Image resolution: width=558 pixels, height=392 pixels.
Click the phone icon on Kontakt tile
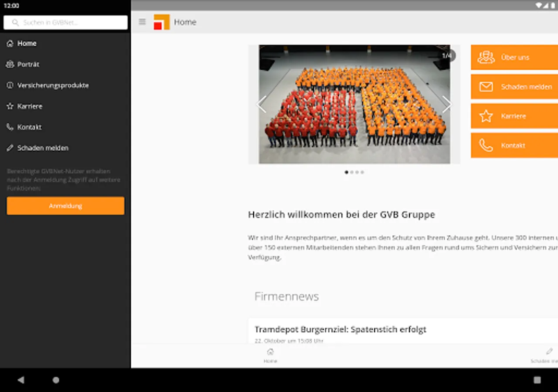(486, 145)
